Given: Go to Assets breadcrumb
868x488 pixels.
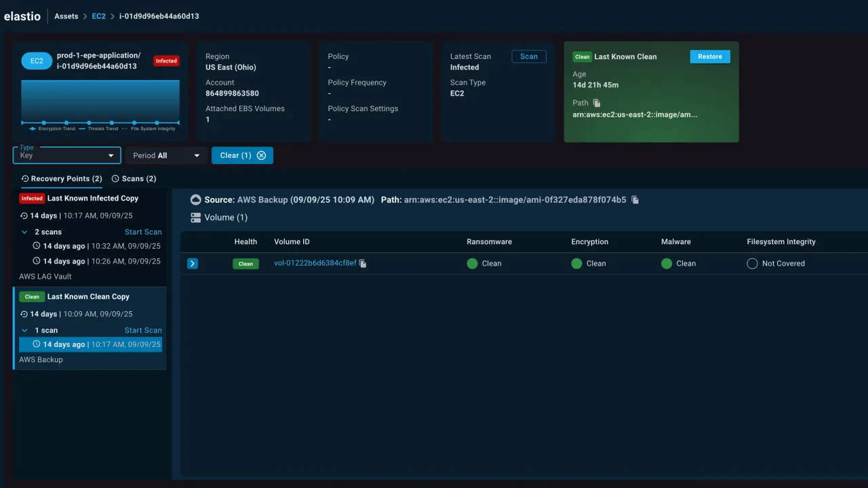Looking at the screenshot, I should [x=66, y=16].
